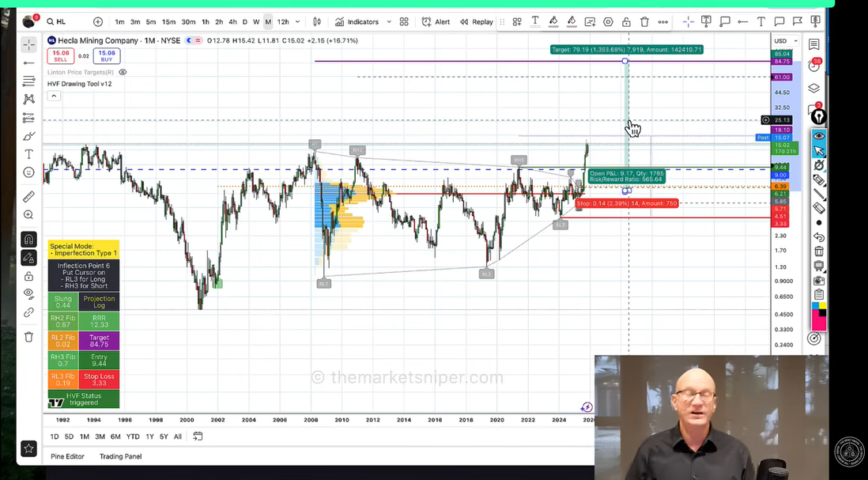
Task: Select the 1h timeframe
Action: pos(206,22)
